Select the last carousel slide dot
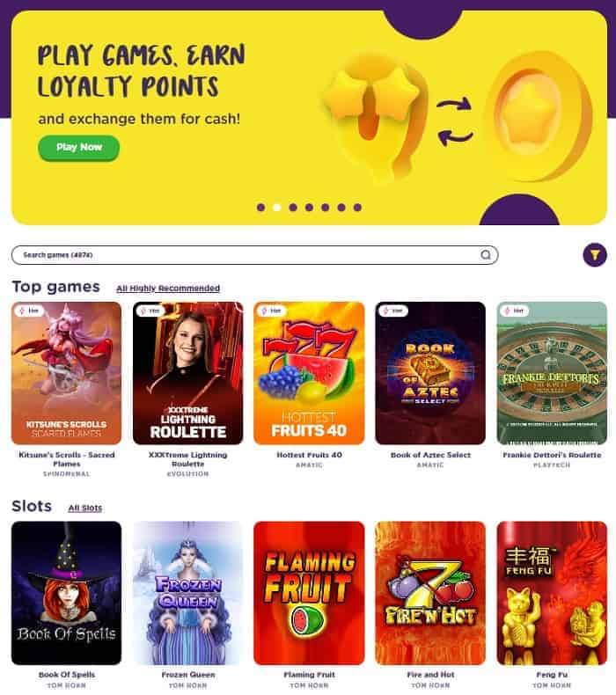 357,208
